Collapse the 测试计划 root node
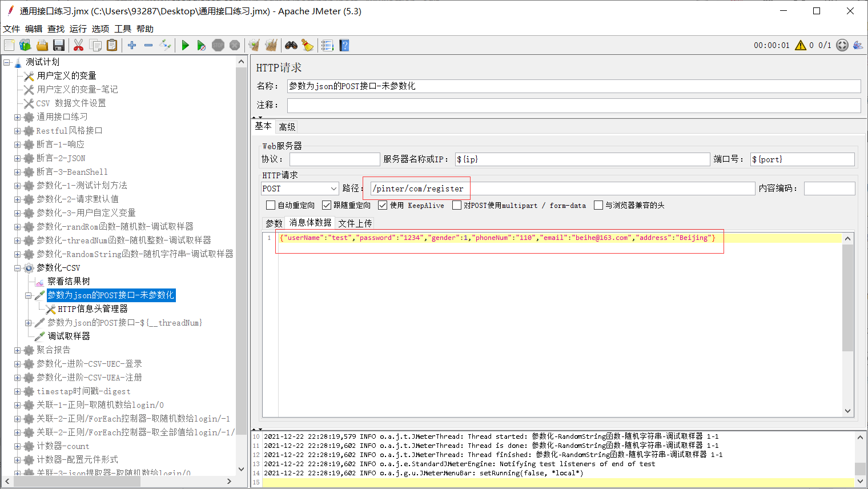 tap(7, 62)
